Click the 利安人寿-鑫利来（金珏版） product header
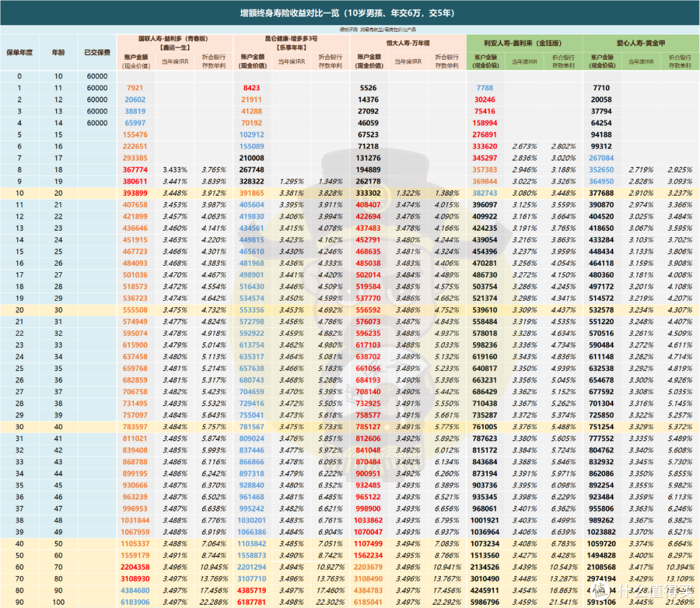This screenshot has height=608, width=700. point(524,43)
